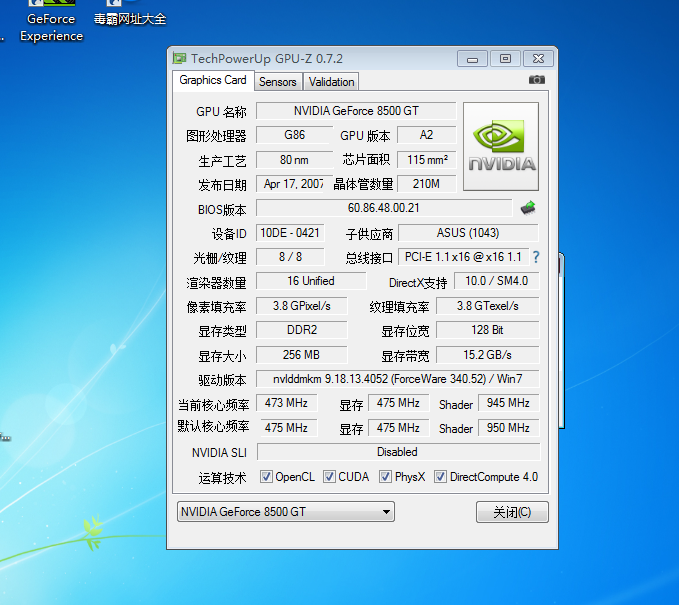Open the GPU selection dropdown
Image resolution: width=679 pixels, height=605 pixels.
click(285, 512)
